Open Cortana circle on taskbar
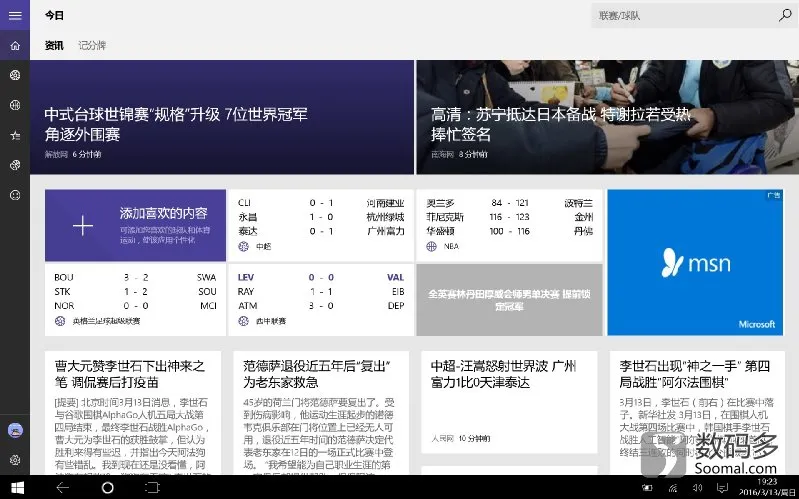The image size is (799, 499). [108, 488]
